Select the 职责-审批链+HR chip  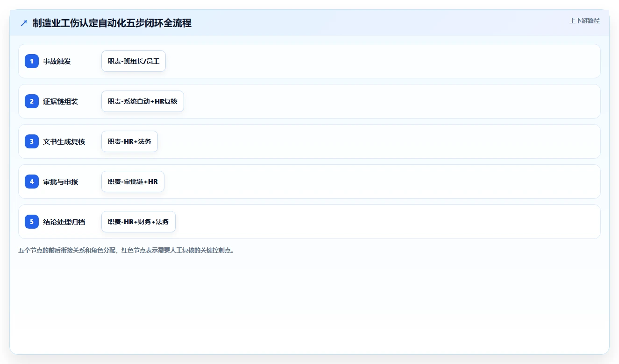pyautogui.click(x=133, y=182)
